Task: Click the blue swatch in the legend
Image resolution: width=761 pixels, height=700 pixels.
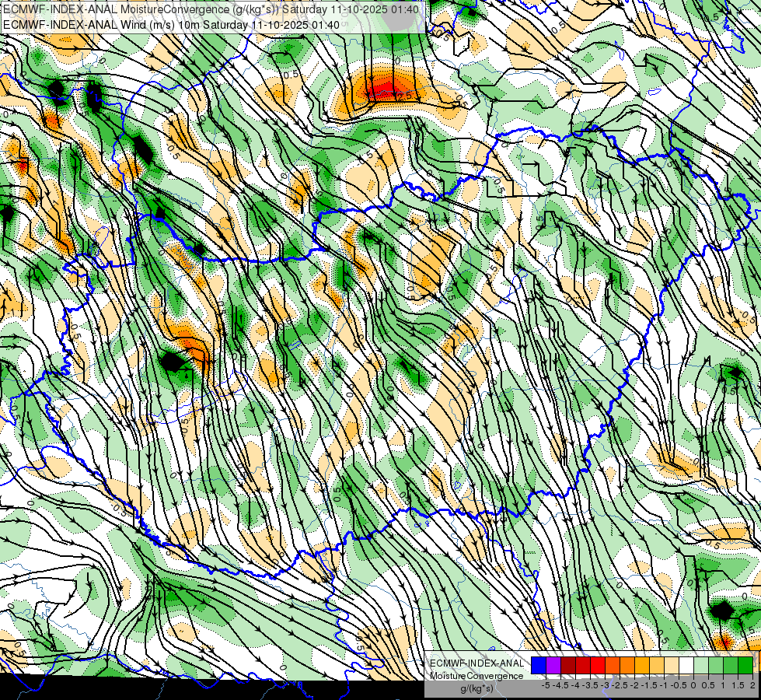Action: click(539, 665)
